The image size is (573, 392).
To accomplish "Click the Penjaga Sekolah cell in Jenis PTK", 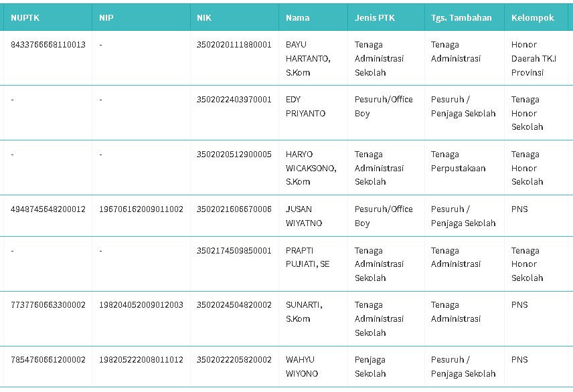I will 370,367.
